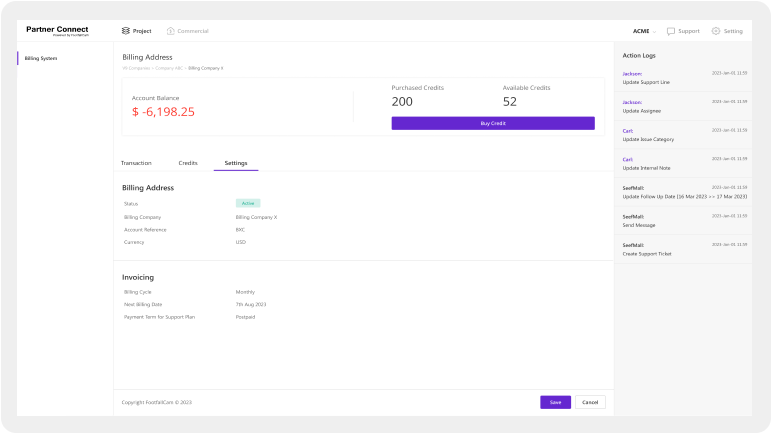772x434 pixels.
Task: Click the Project layers icon
Action: [x=126, y=31]
